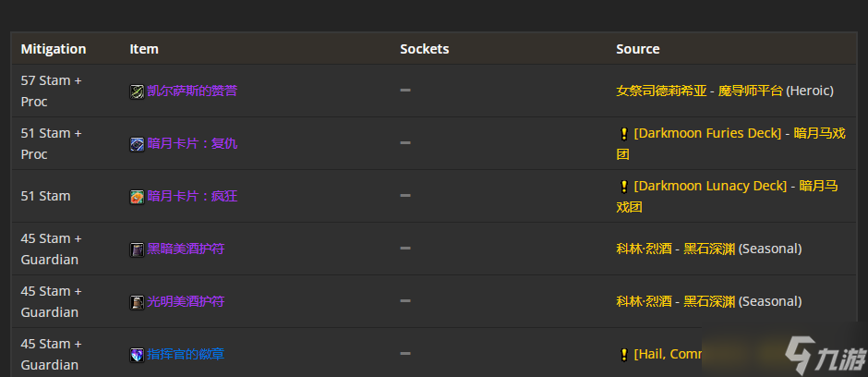Viewport: 868px width, 377px height.
Task: Click the 暗月卡片：复仇 card icon
Action: tap(138, 144)
